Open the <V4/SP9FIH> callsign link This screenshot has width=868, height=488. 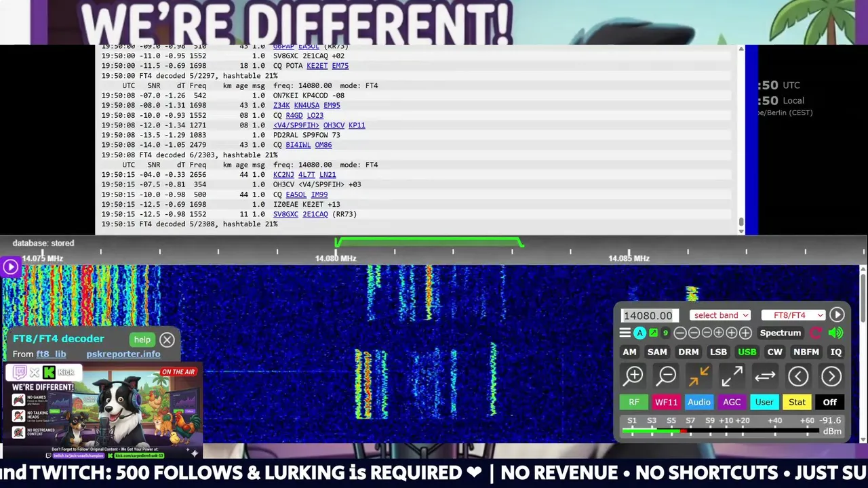tap(296, 125)
